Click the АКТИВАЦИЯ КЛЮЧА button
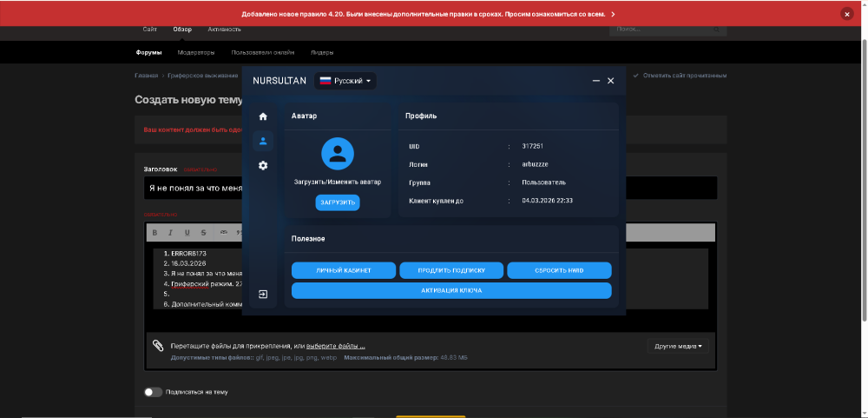 point(451,290)
